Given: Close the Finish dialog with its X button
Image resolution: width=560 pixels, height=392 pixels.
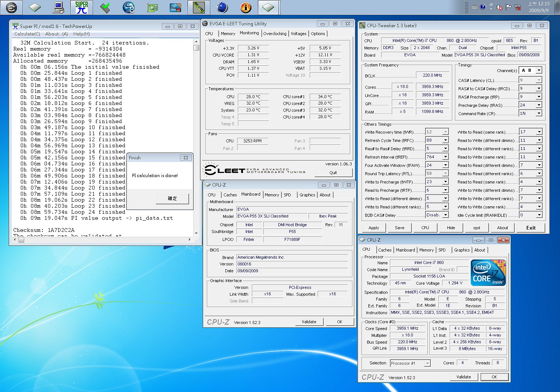Looking at the screenshot, I should coord(186,157).
